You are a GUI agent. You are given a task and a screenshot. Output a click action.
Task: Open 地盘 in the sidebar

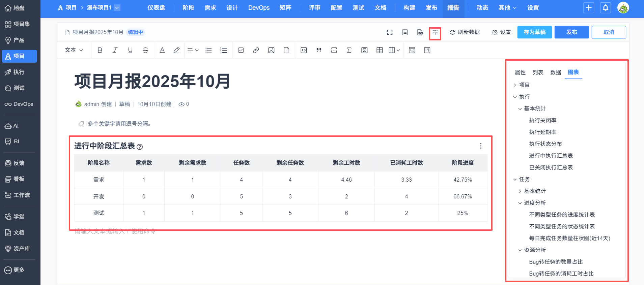pyautogui.click(x=19, y=8)
